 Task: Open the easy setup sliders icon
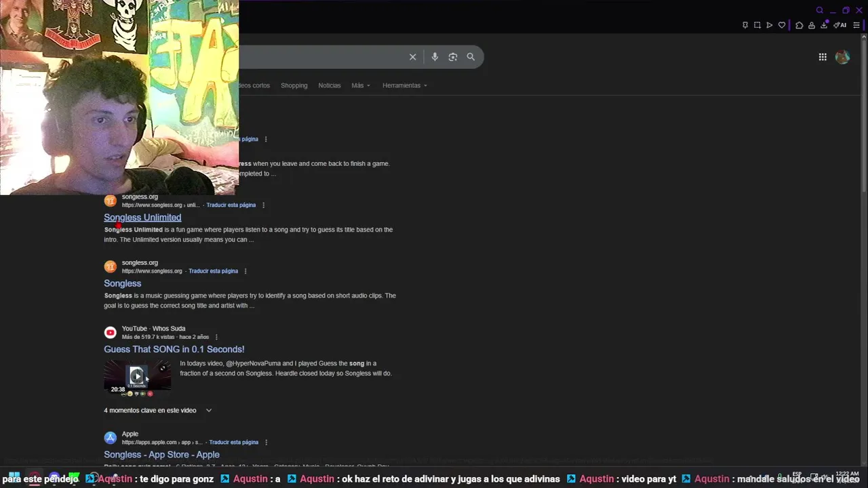tap(856, 25)
